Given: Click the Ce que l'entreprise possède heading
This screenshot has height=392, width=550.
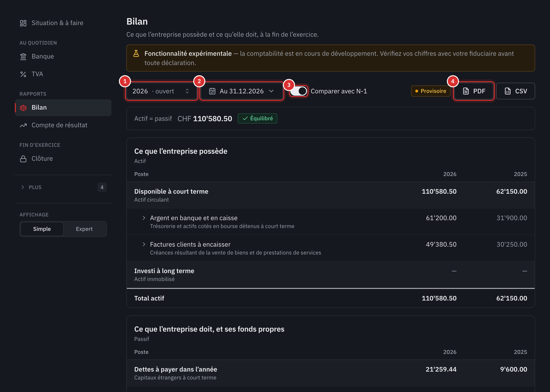Looking at the screenshot, I should pyautogui.click(x=181, y=151).
